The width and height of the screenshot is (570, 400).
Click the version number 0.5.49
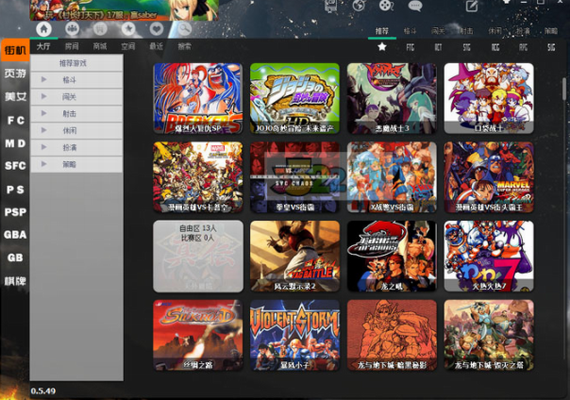[43, 391]
